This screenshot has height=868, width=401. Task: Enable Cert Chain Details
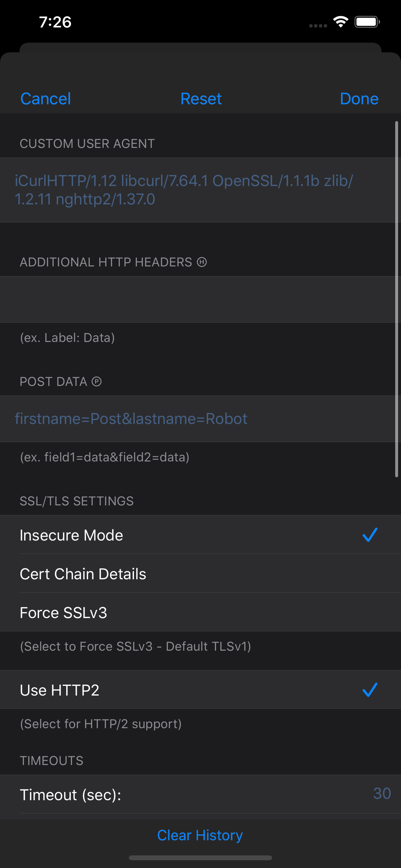coord(200,573)
